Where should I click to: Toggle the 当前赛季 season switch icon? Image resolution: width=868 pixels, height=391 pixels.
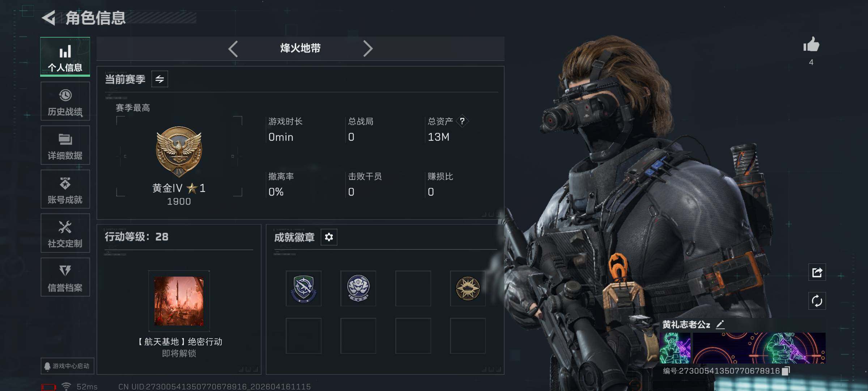point(159,79)
